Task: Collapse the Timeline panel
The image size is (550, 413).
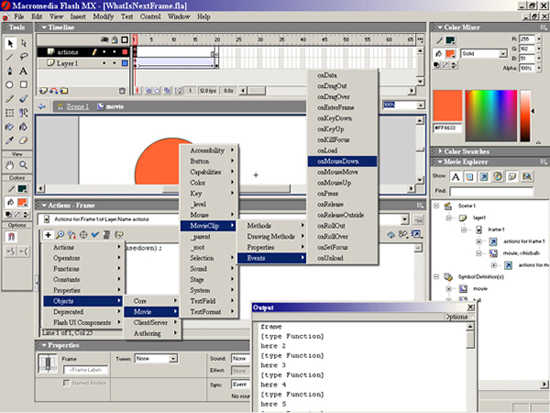Action: click(44, 27)
